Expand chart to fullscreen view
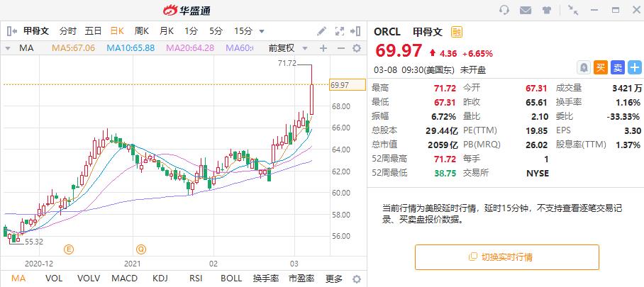644x287 pixels. pyautogui.click(x=339, y=30)
